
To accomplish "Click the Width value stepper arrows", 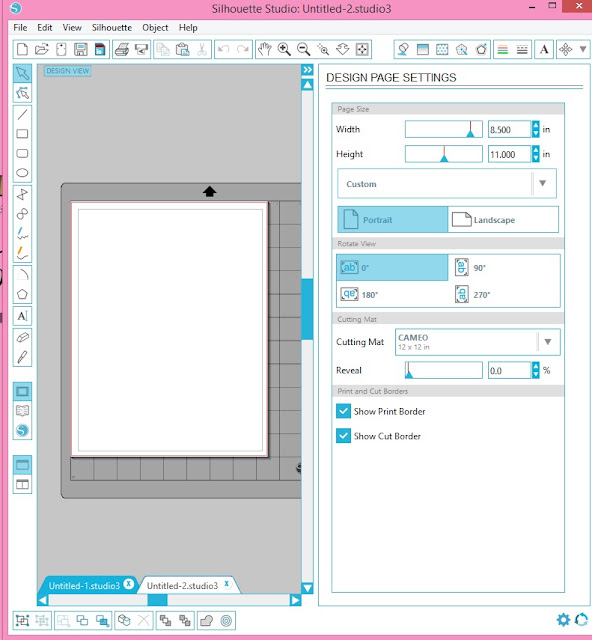I will (536, 129).
